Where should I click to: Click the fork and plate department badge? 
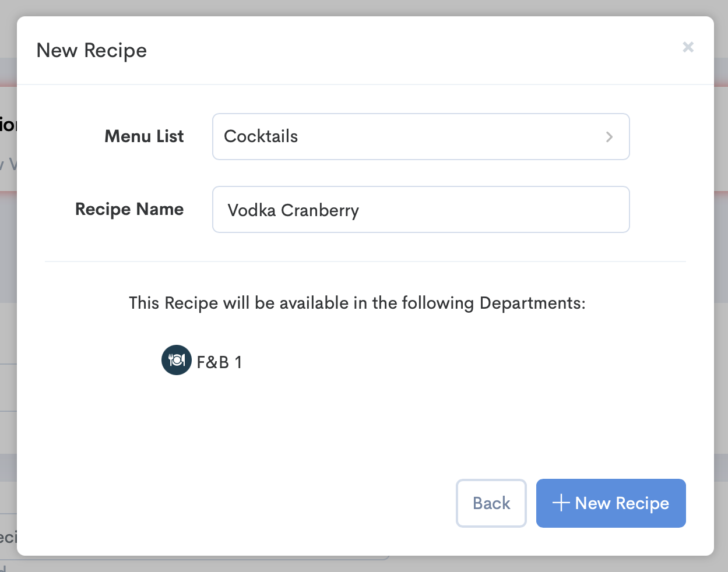click(x=176, y=360)
